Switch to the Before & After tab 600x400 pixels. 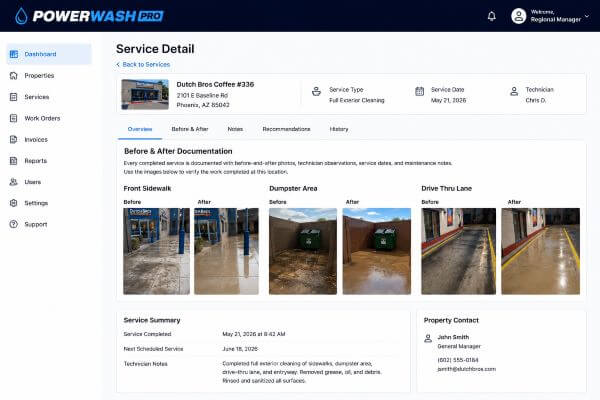[190, 129]
